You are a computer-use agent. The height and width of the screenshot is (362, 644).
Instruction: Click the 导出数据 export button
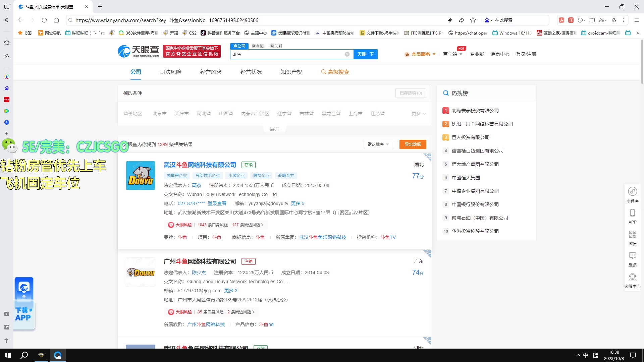click(x=412, y=144)
